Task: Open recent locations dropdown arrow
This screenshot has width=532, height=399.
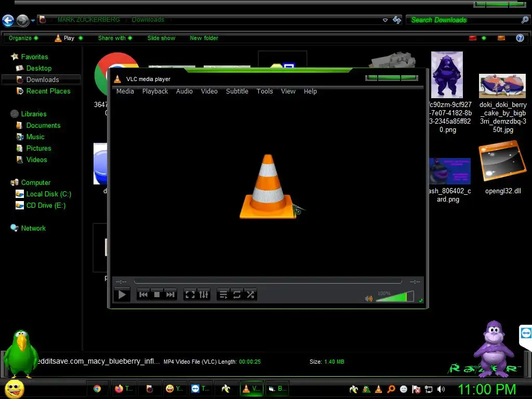Action: tap(33, 21)
